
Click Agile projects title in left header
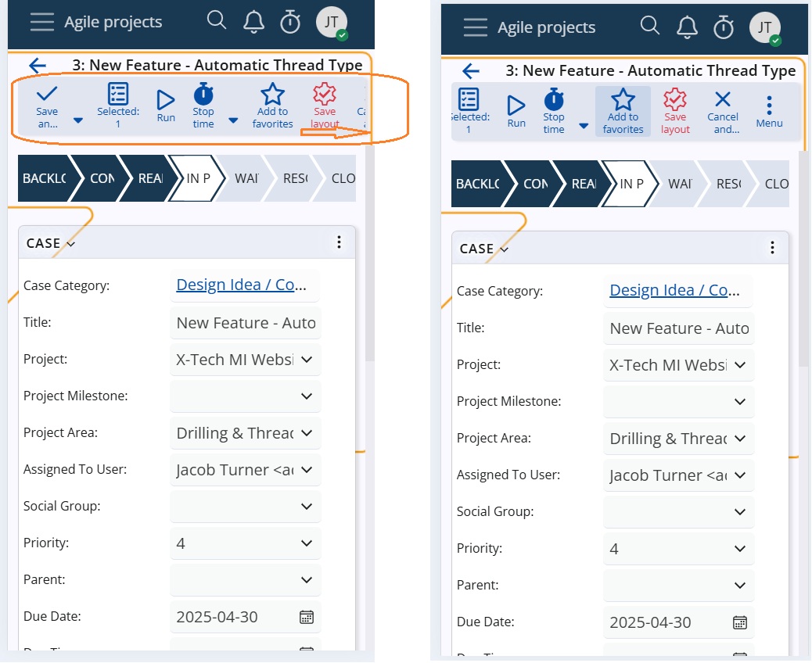coord(113,22)
